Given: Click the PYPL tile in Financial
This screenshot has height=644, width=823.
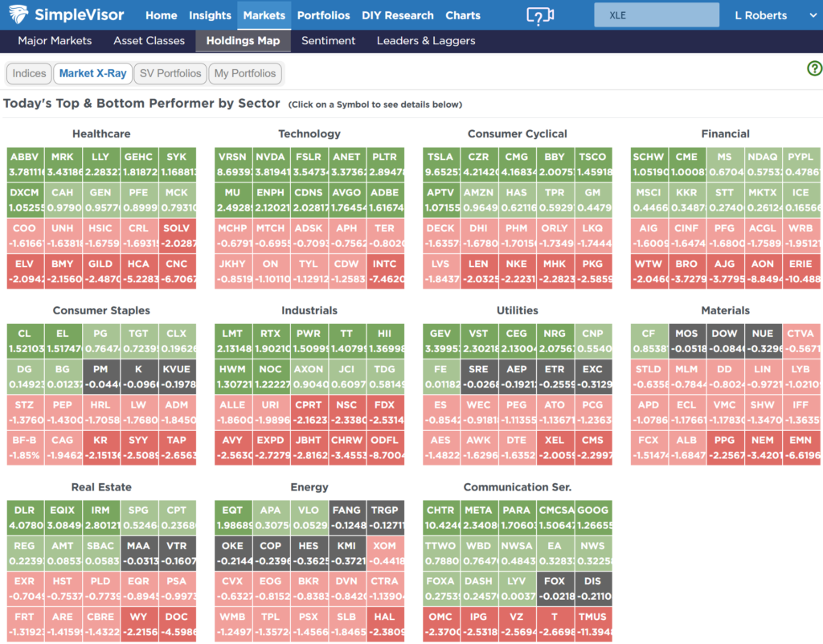Looking at the screenshot, I should [801, 164].
